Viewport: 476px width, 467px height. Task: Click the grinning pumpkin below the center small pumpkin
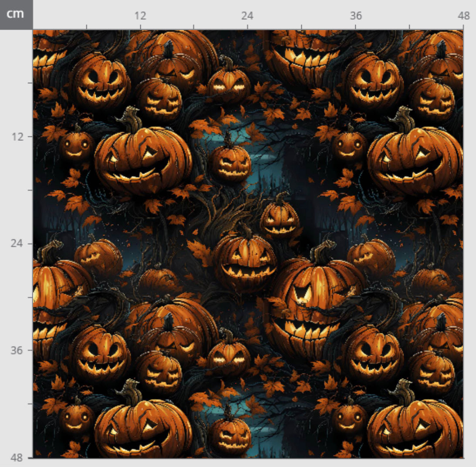pyautogui.click(x=245, y=261)
